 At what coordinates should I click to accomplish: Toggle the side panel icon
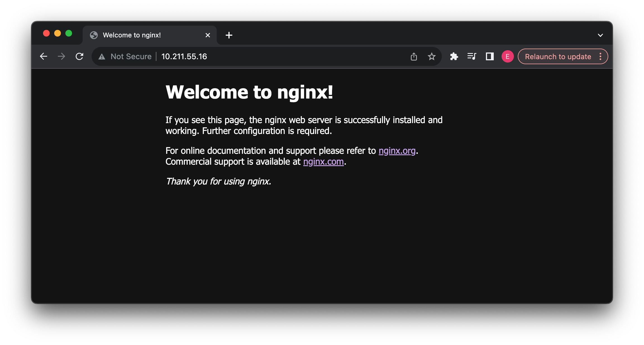[490, 57]
